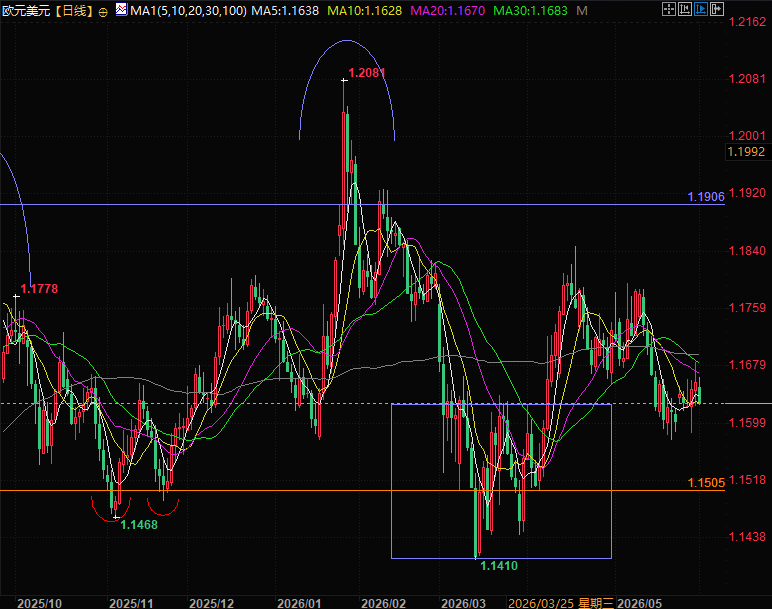Click the MA10:1.1628 value
The width and height of the screenshot is (772, 609).
coord(364,11)
